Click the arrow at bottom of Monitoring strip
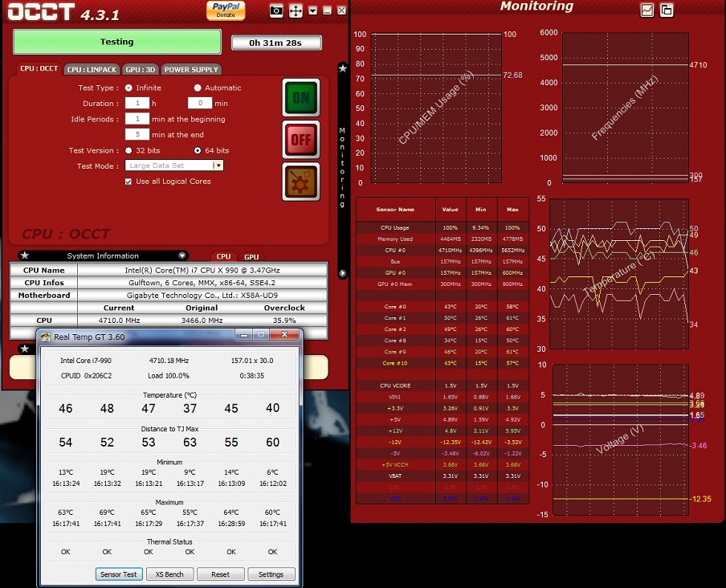726x588 pixels. point(343,273)
